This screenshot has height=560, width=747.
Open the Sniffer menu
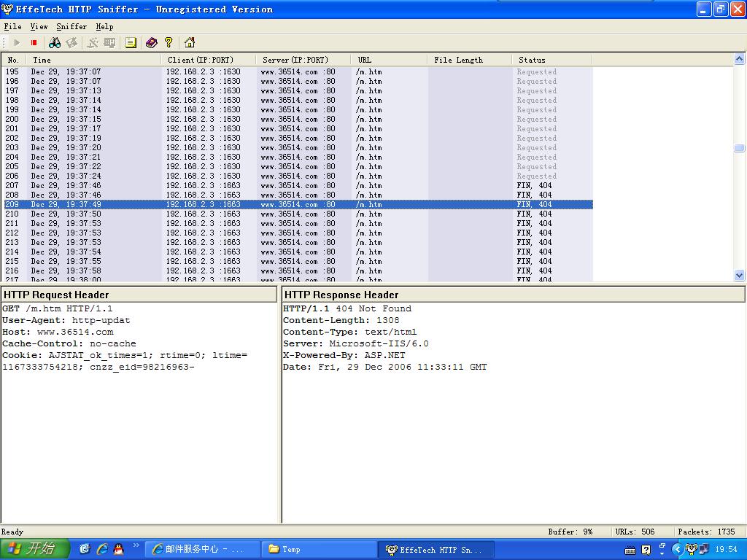71,26
